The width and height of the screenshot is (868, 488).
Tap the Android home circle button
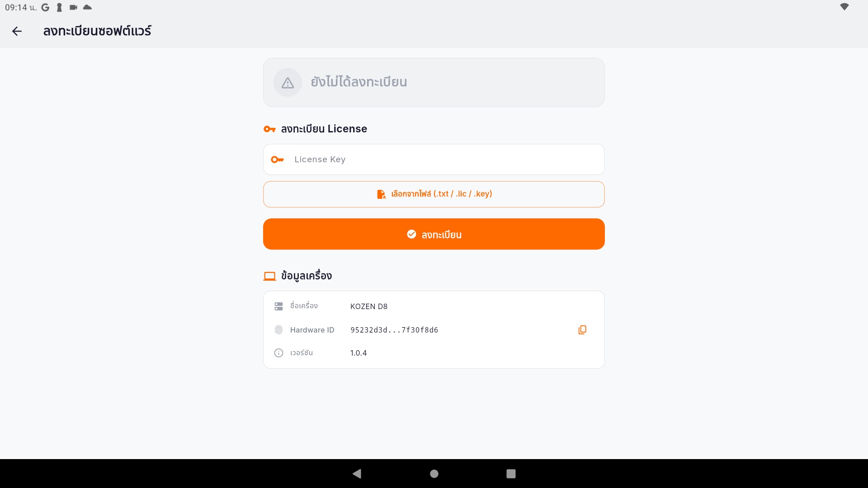click(434, 474)
